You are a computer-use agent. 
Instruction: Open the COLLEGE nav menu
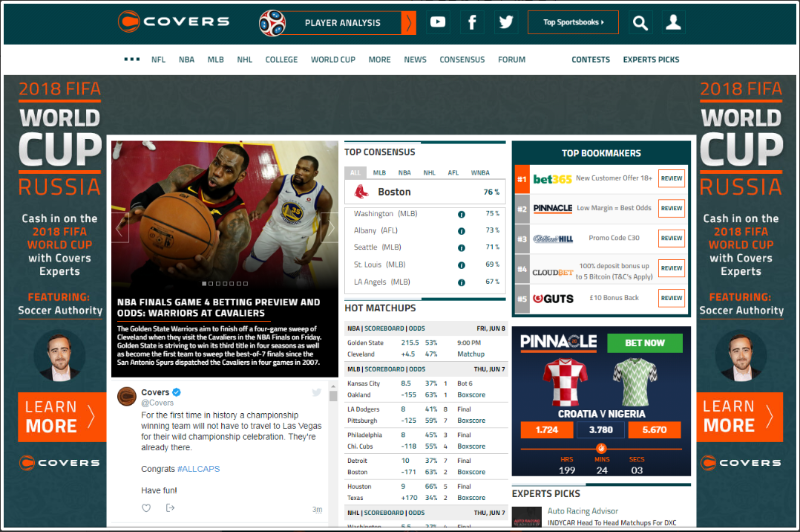(281, 60)
